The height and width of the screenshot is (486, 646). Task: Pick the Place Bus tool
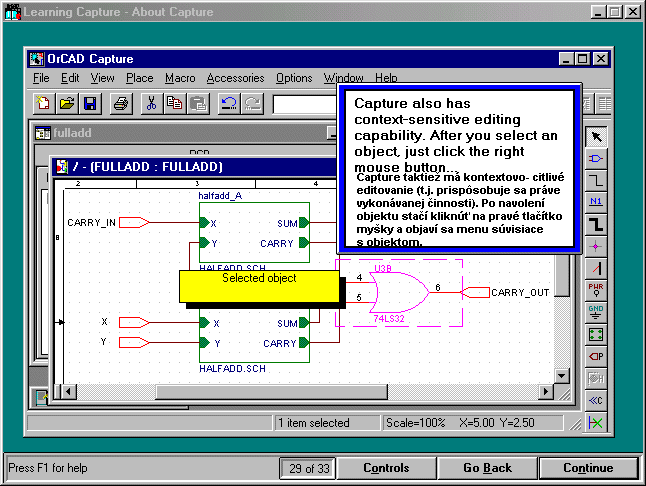[597, 224]
